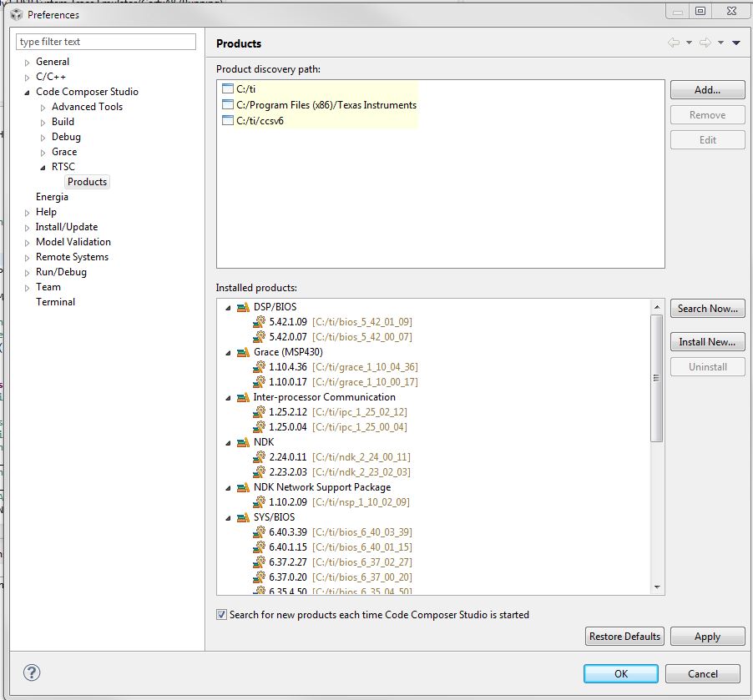Click the Grace (MSP430) package icon
753x700 pixels.
(242, 351)
